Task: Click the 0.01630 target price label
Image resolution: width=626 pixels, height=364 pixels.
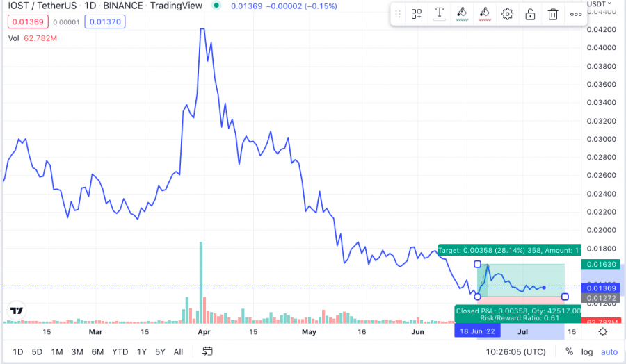Action: 601,264
